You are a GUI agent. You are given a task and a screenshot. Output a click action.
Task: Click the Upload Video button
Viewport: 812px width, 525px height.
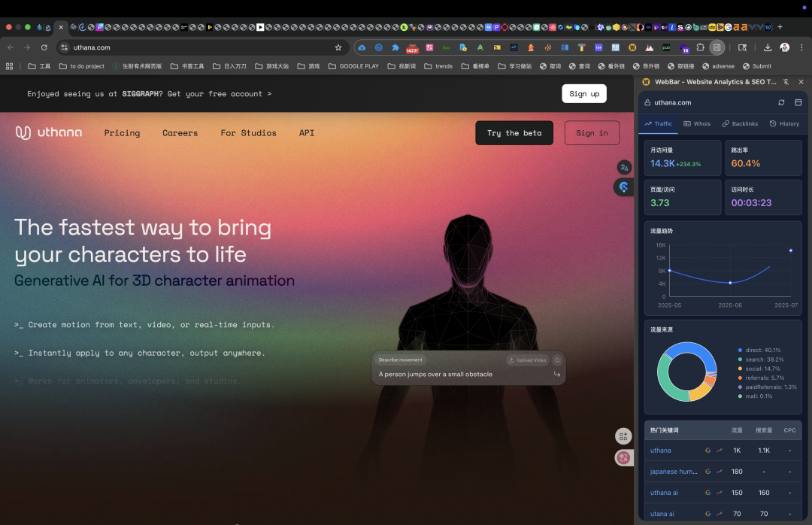[x=528, y=360]
